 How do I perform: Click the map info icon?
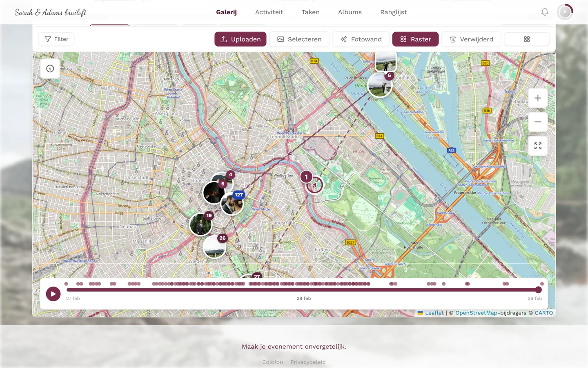coord(50,69)
